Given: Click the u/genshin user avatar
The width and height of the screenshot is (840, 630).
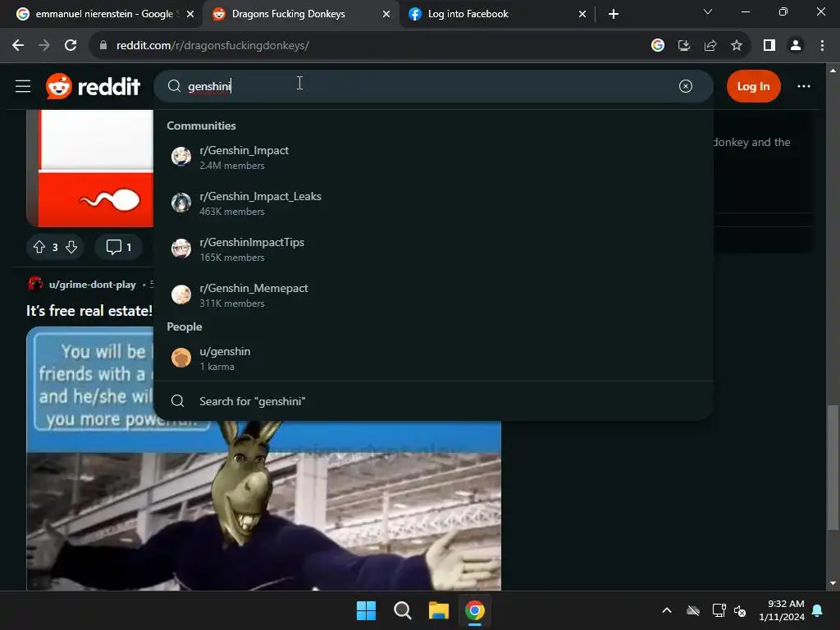Looking at the screenshot, I should (x=181, y=358).
